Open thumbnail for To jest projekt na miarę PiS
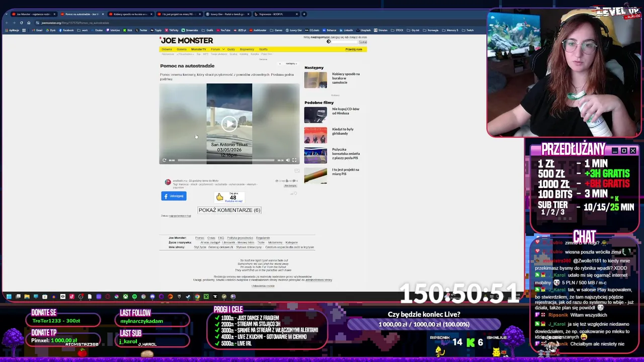The image size is (644, 362). tap(315, 175)
